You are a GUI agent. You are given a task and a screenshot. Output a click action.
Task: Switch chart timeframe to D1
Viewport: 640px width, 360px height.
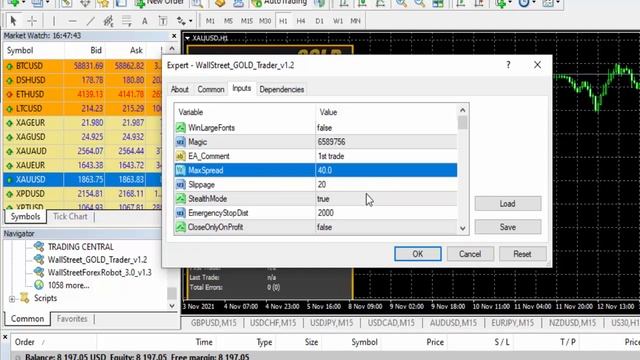tap(319, 21)
